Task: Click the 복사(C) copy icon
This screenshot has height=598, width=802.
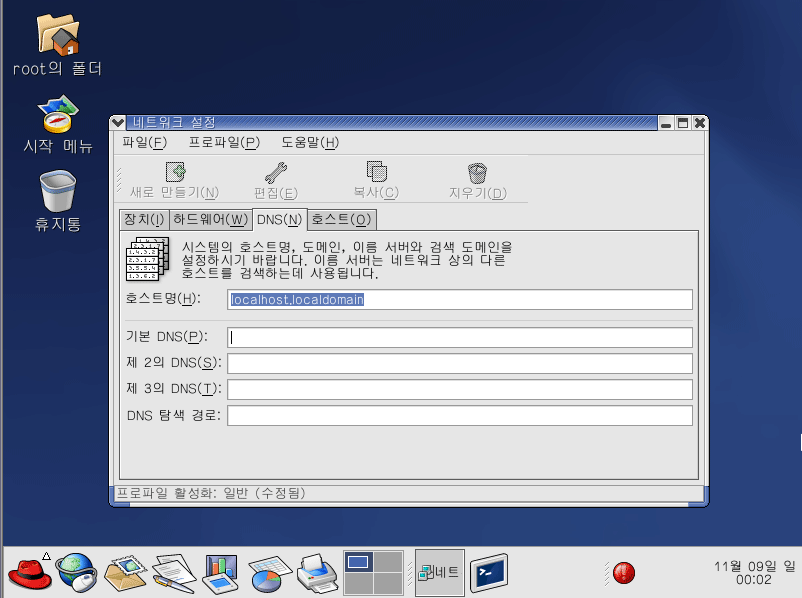Action: pos(376,171)
